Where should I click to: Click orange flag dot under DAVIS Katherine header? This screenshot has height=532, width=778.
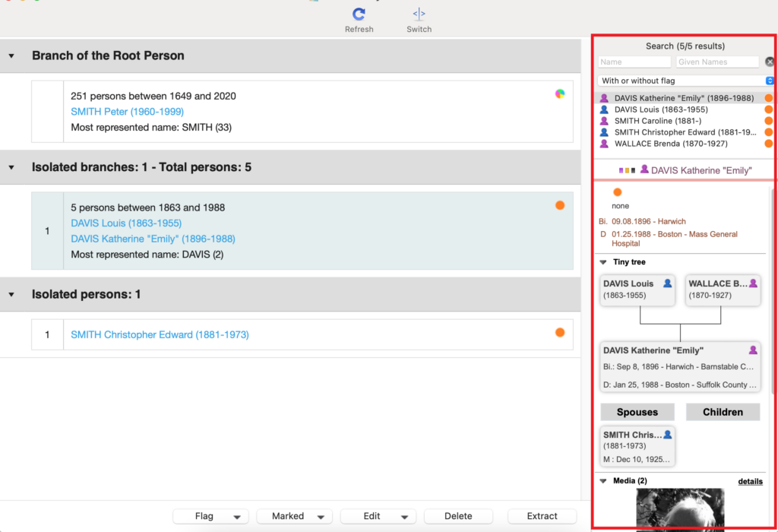[x=617, y=192]
